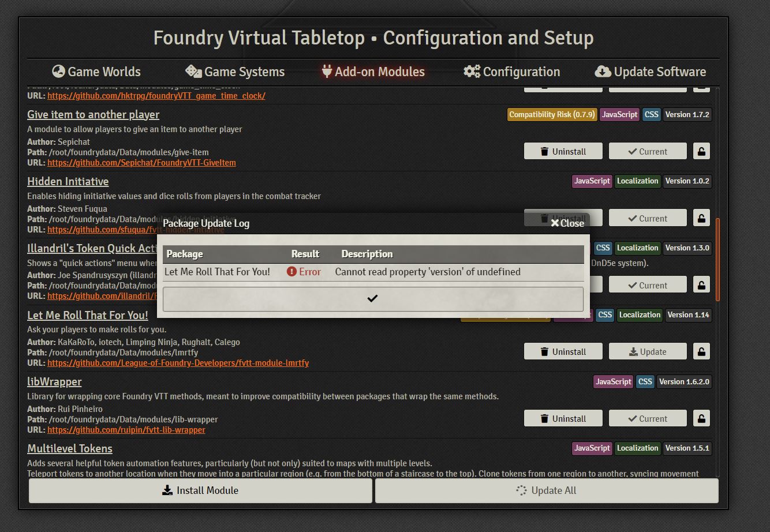This screenshot has width=770, height=532.
Task: Click the cloud icon on Update Software tab
Action: 603,71
